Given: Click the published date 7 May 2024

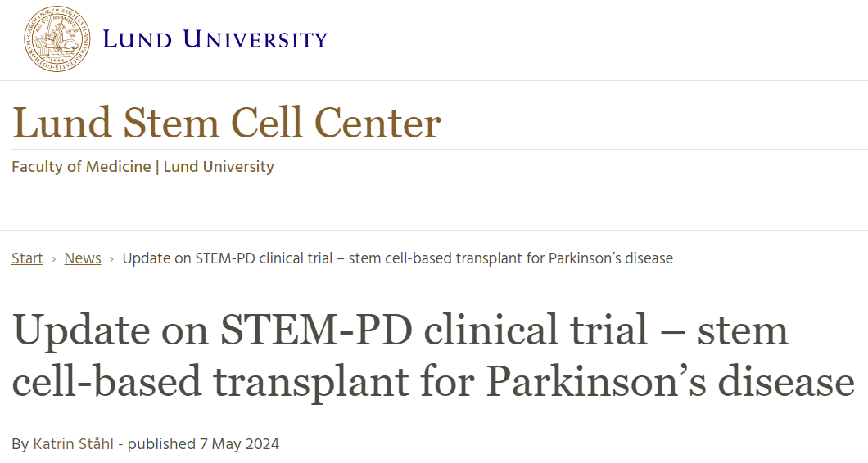Looking at the screenshot, I should coord(239,444).
